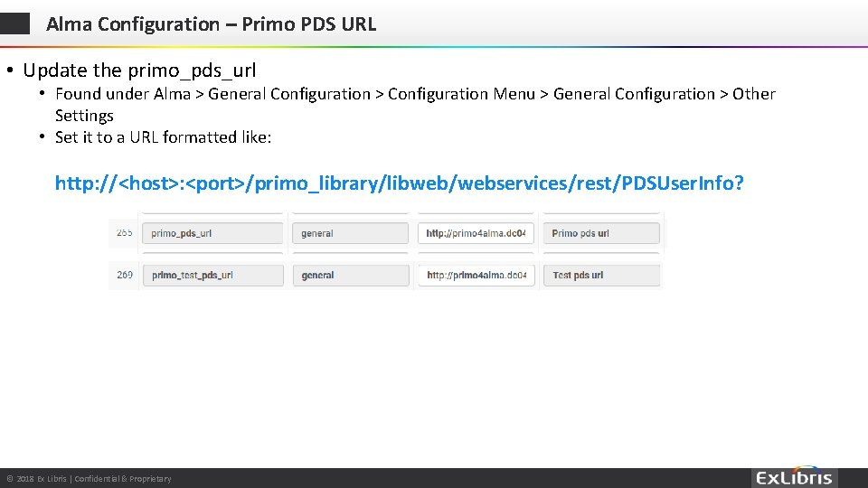The height and width of the screenshot is (488, 868).
Task: Click the 'Found under Alma > General Configuration' path text
Action: (415, 105)
